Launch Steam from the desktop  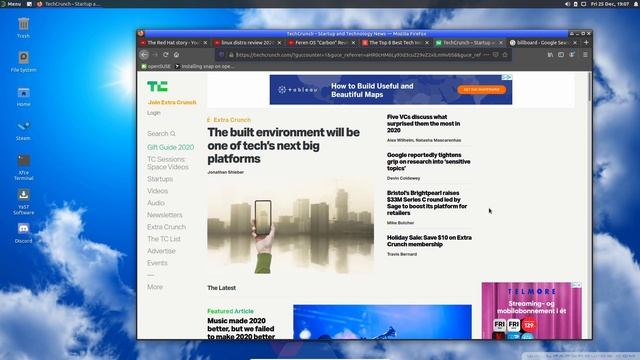click(x=23, y=130)
